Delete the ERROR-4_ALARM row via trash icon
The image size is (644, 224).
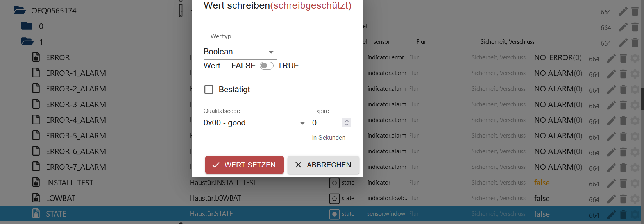click(623, 121)
